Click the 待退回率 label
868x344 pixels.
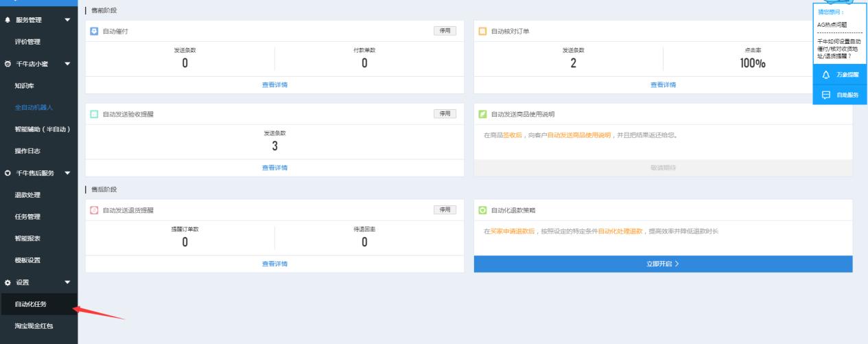click(x=364, y=229)
